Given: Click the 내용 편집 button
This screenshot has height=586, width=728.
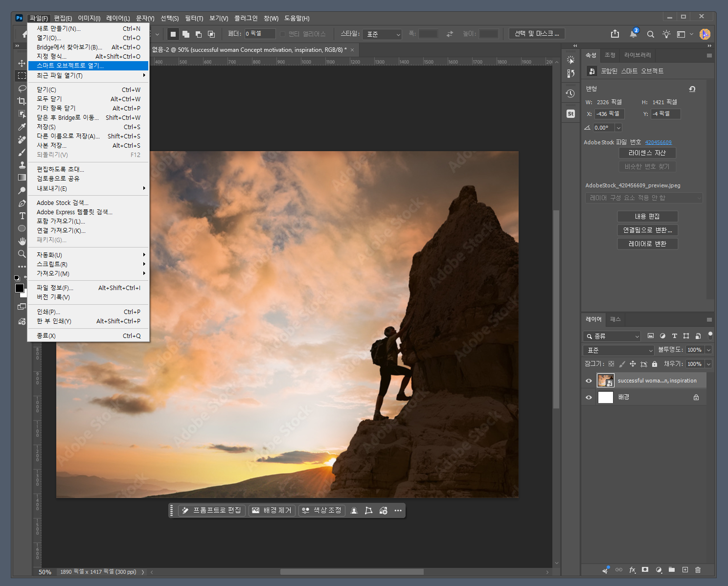Looking at the screenshot, I should coord(647,216).
